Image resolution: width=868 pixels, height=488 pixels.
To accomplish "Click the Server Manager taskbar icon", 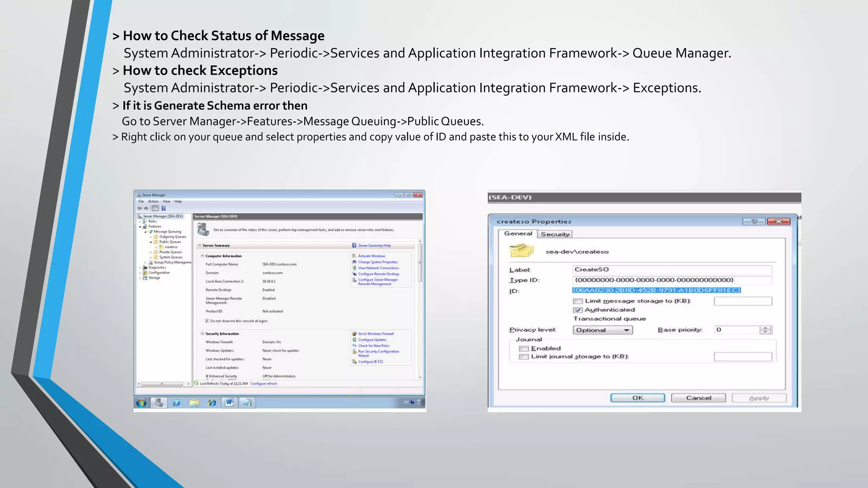I will pyautogui.click(x=159, y=403).
